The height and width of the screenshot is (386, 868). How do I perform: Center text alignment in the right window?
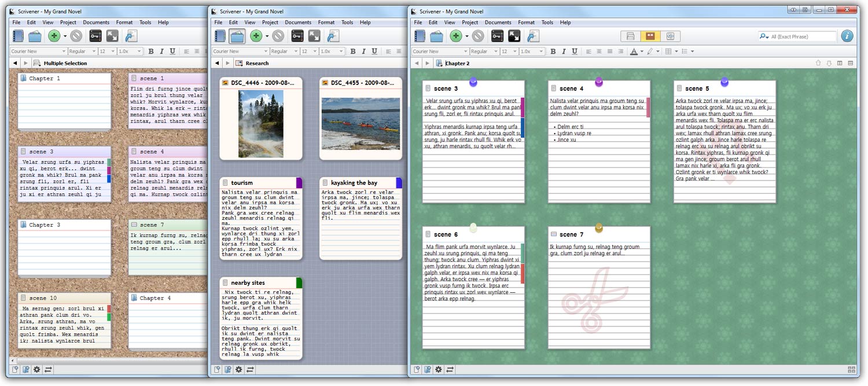(x=599, y=52)
